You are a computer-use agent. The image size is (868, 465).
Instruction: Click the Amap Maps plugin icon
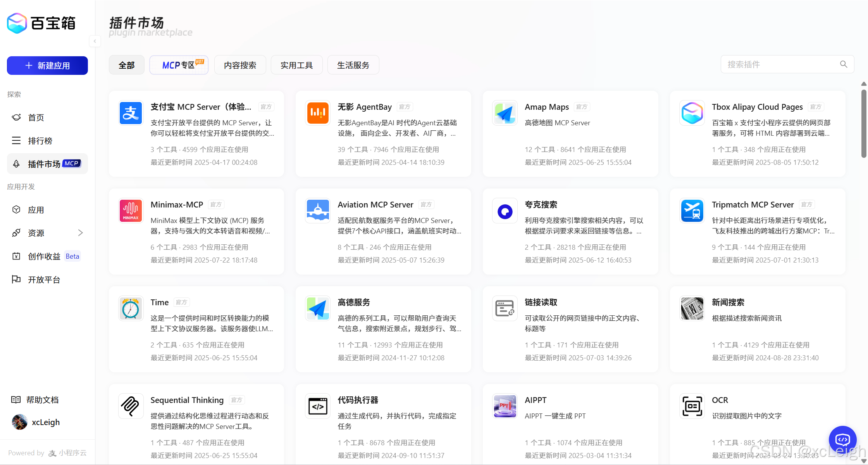(x=505, y=113)
